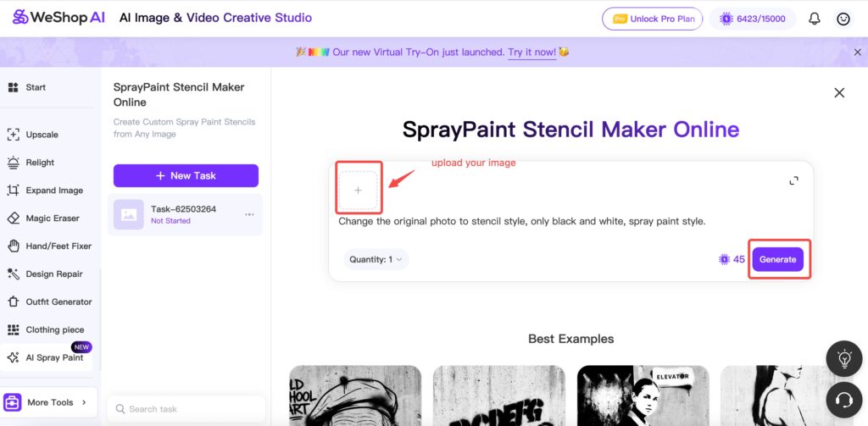Select the Expand Image tool

[46, 191]
